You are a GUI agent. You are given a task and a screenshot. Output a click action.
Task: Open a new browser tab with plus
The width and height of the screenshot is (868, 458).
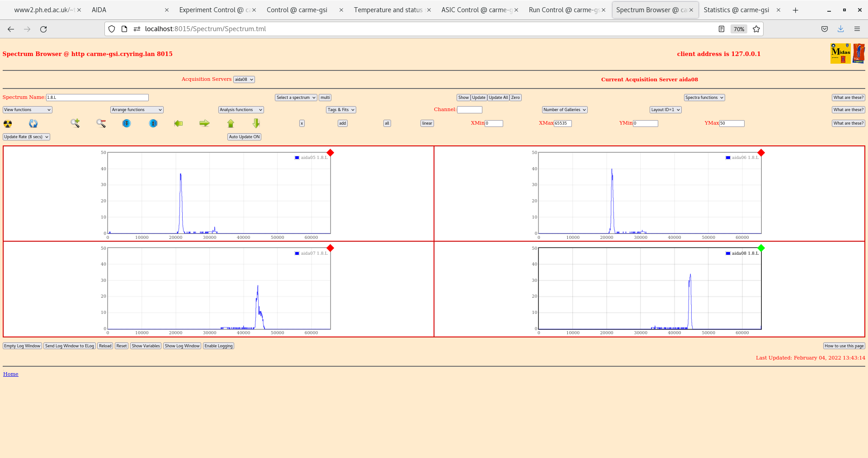tap(796, 10)
